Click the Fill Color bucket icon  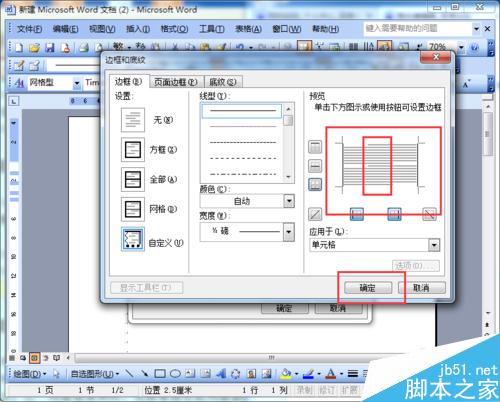[x=286, y=374]
